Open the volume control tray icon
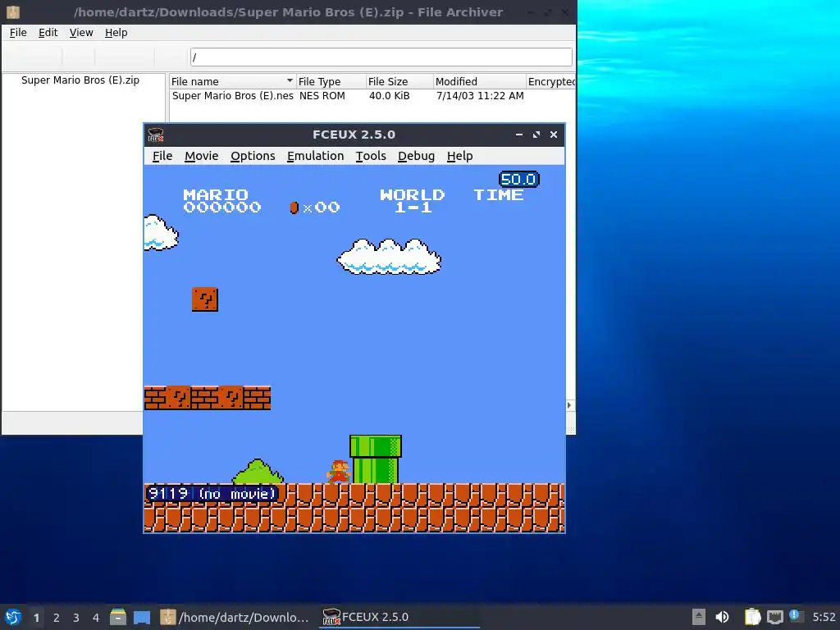Viewport: 840px width, 630px height. click(722, 617)
